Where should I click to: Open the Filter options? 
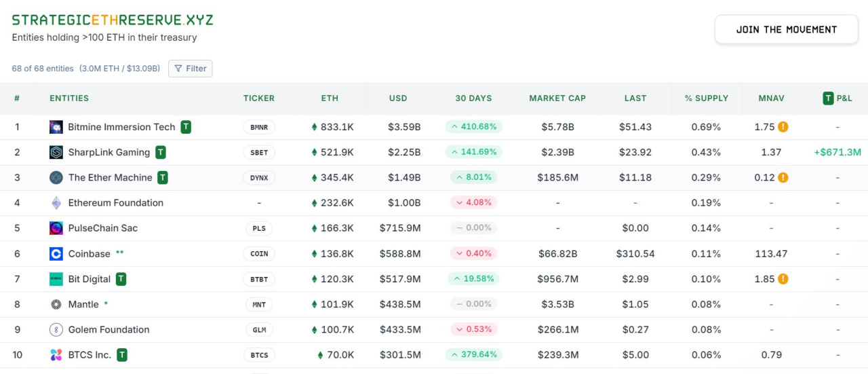click(x=190, y=69)
